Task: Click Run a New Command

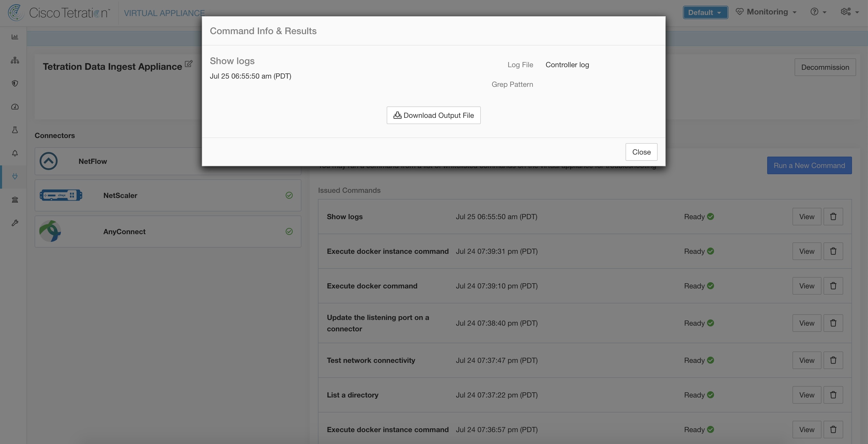Action: click(x=809, y=165)
